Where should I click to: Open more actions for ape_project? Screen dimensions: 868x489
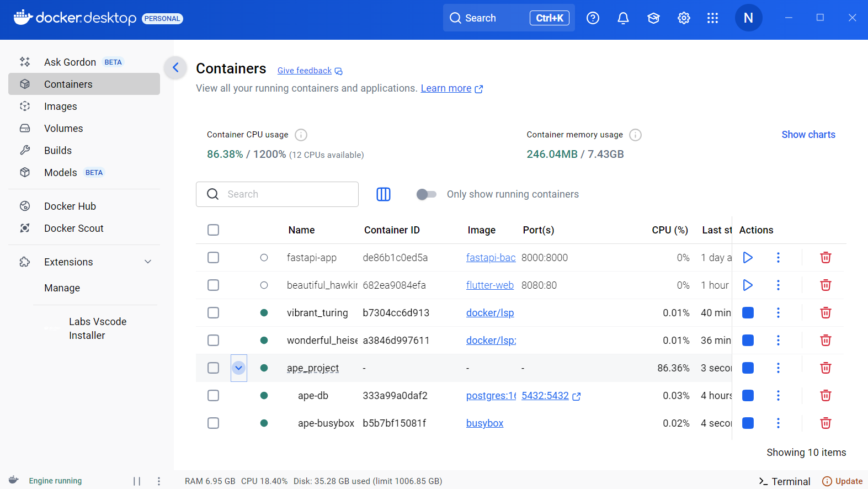pos(778,368)
